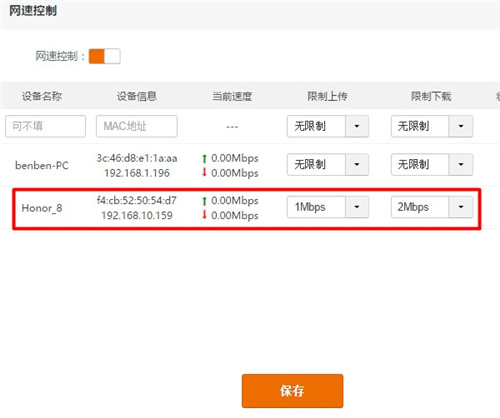Click the 限制下载 column header
Image resolution: width=500 pixels, height=418 pixels.
[x=431, y=96]
